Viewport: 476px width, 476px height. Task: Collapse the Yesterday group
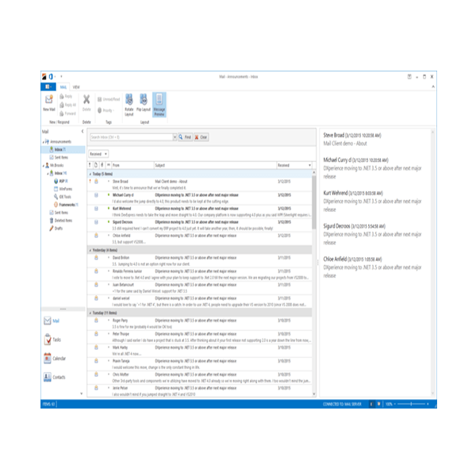tap(90, 250)
